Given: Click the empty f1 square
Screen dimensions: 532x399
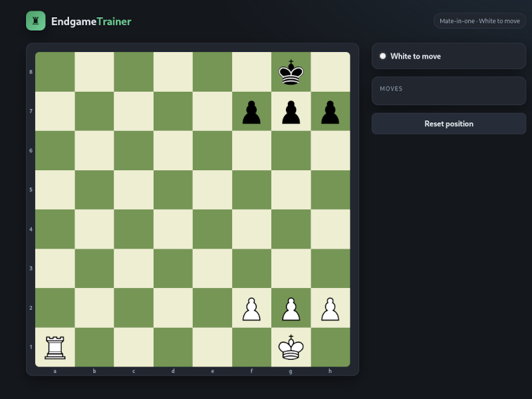Looking at the screenshot, I should [252, 347].
